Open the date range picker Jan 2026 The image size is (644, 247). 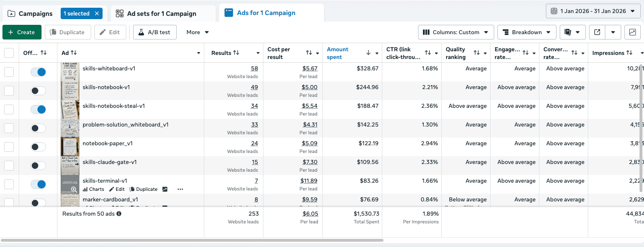(x=593, y=11)
